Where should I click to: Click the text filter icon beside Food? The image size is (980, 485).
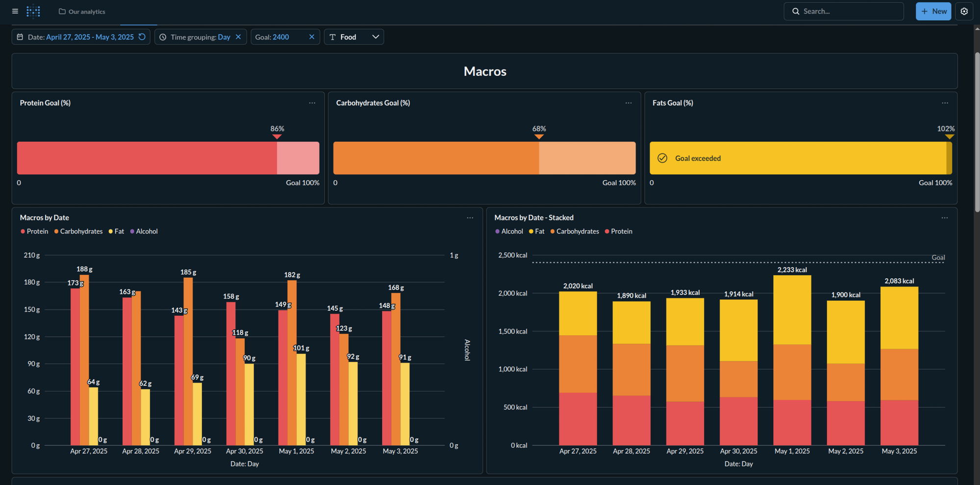(x=332, y=37)
